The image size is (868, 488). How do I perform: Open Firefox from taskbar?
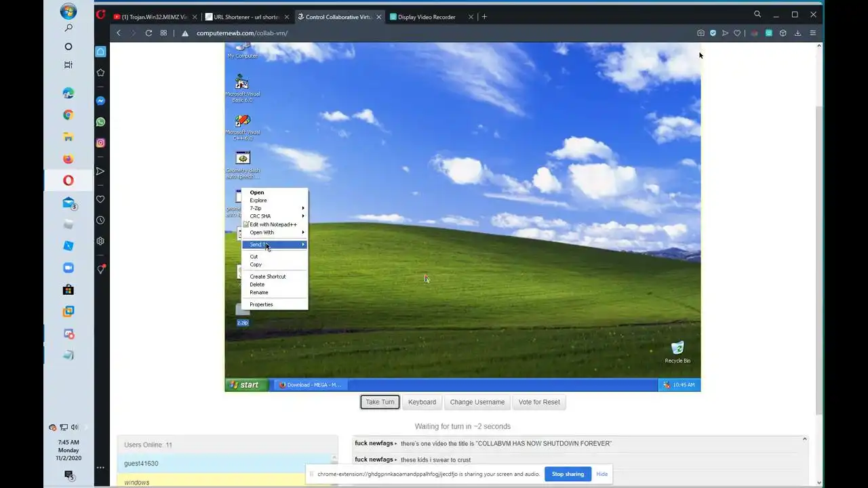[x=68, y=159]
